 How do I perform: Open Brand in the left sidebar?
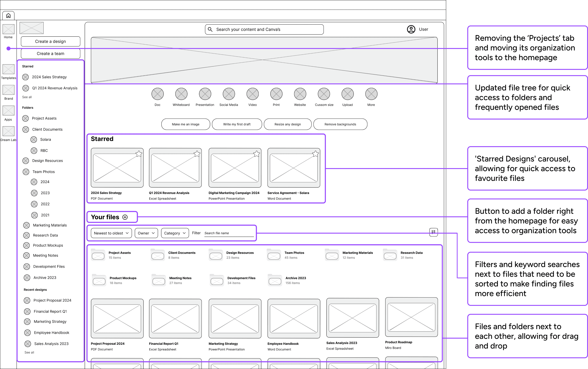tap(8, 93)
